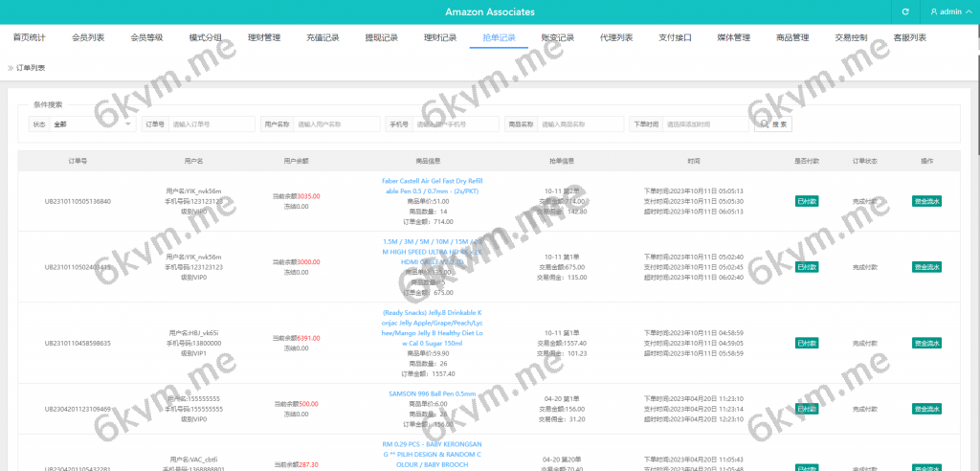The width and height of the screenshot is (980, 471).
Task: Open the 模式分组 tab
Action: (206, 37)
